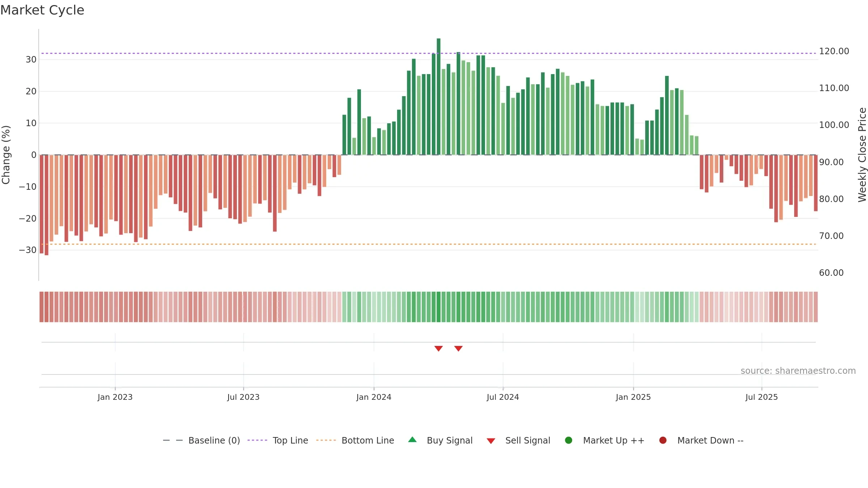Image resolution: width=868 pixels, height=488 pixels.
Task: Click the source: sharemaestro.com text
Action: click(x=798, y=371)
